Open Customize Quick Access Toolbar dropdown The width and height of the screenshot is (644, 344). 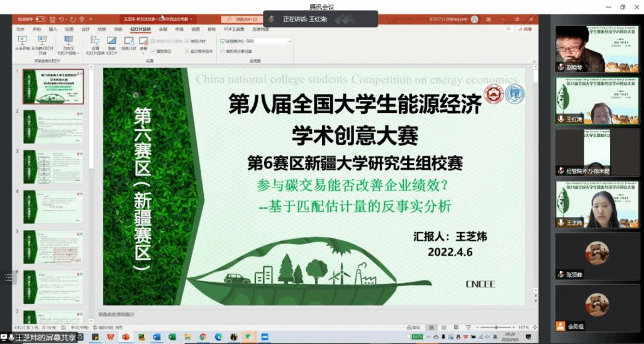(91, 19)
